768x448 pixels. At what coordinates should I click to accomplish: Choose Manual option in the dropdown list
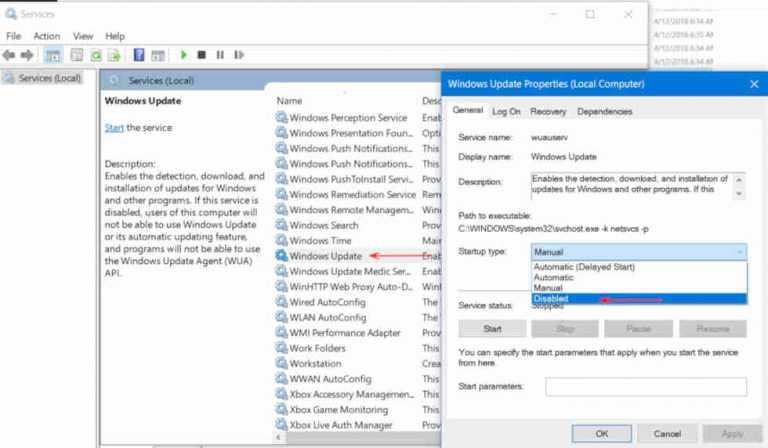(x=639, y=288)
